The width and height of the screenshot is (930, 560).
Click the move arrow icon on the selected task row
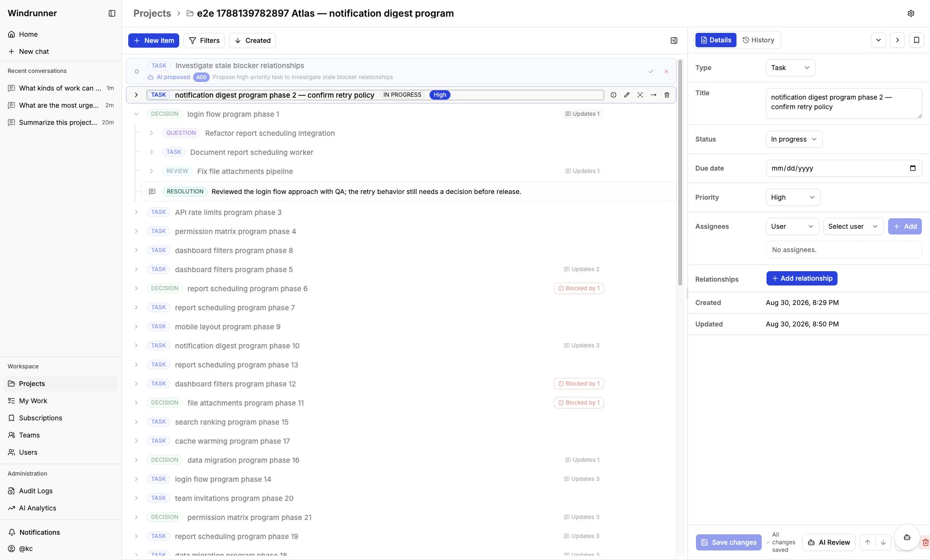(x=654, y=95)
